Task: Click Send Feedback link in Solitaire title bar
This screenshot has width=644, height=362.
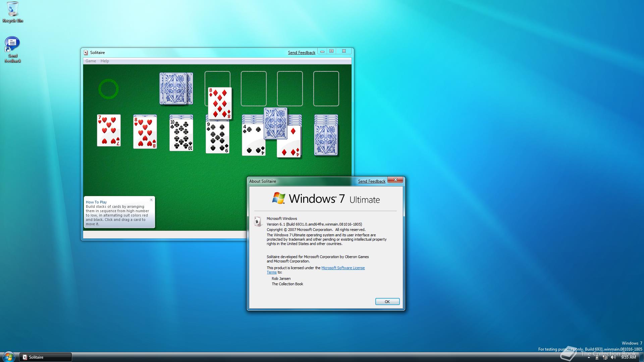Action: pos(302,53)
